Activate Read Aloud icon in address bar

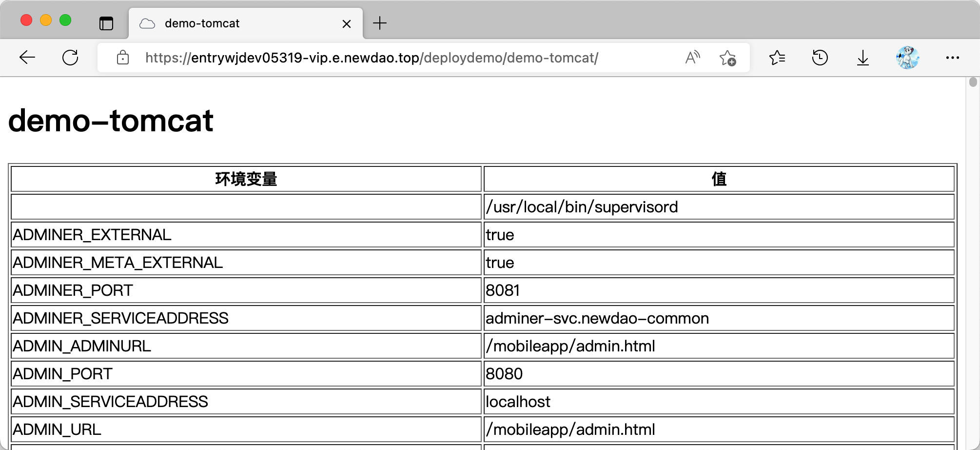pos(692,58)
